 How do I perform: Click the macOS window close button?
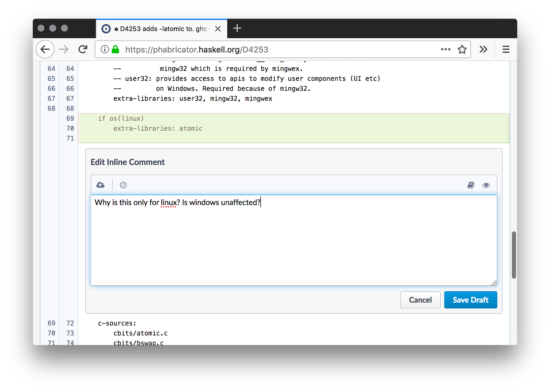coord(41,28)
